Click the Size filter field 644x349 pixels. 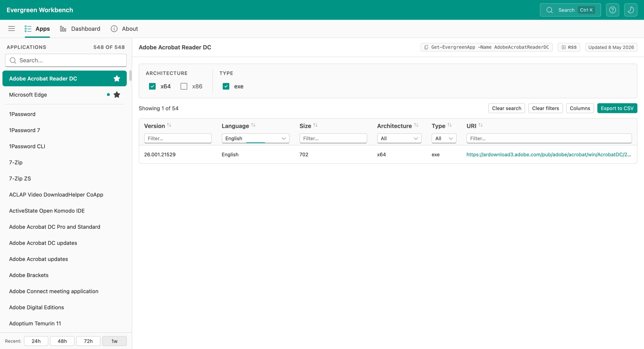(x=333, y=138)
